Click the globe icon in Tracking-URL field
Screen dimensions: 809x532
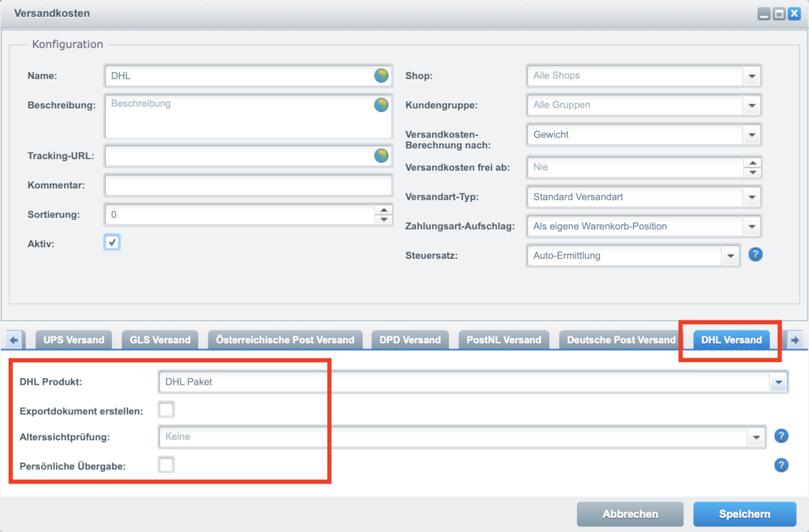tap(382, 156)
